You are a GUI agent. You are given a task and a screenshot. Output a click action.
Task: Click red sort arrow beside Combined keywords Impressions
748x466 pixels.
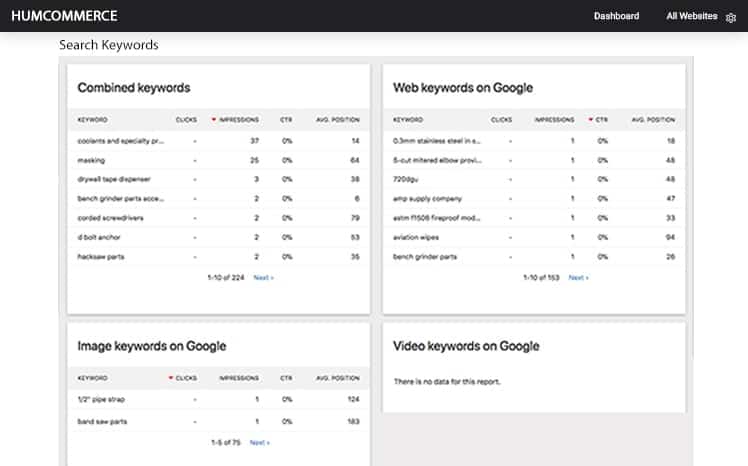[x=213, y=120]
